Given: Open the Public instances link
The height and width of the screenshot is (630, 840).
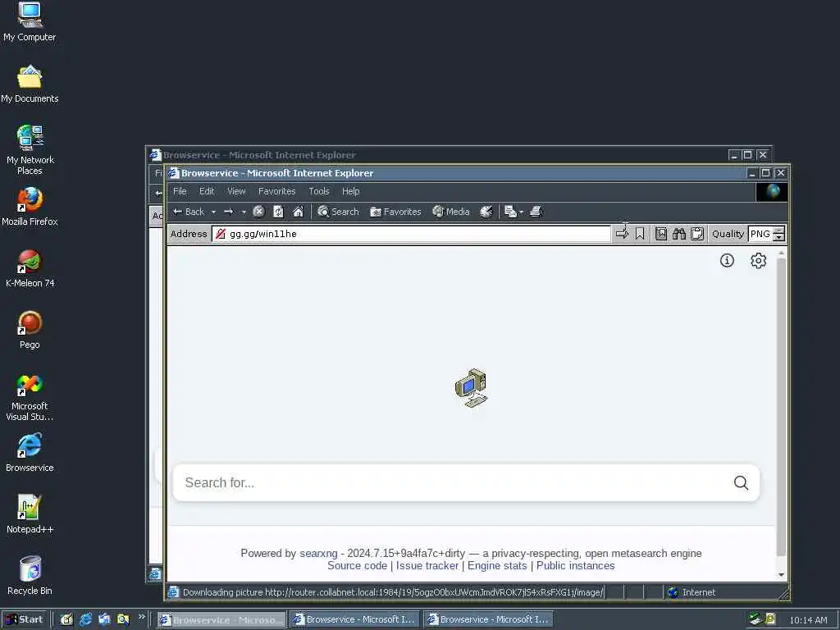Looking at the screenshot, I should (x=575, y=566).
